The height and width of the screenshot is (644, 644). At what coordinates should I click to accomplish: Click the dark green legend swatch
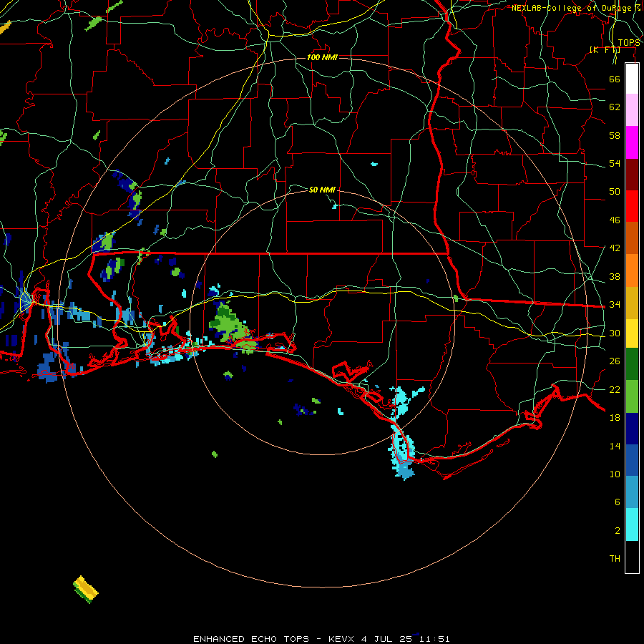tap(632, 364)
